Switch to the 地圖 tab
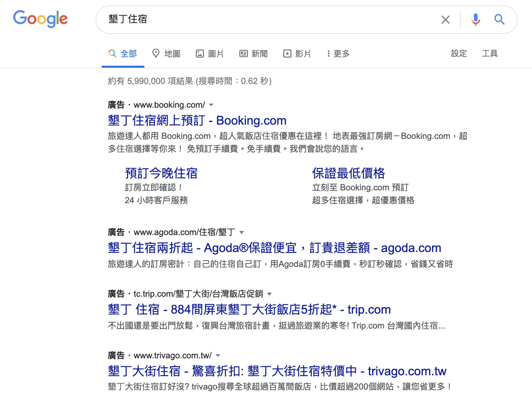This screenshot has height=399, width=532. coord(166,54)
